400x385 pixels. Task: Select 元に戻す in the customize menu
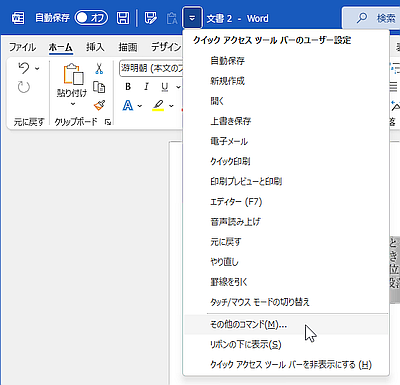pos(286,242)
